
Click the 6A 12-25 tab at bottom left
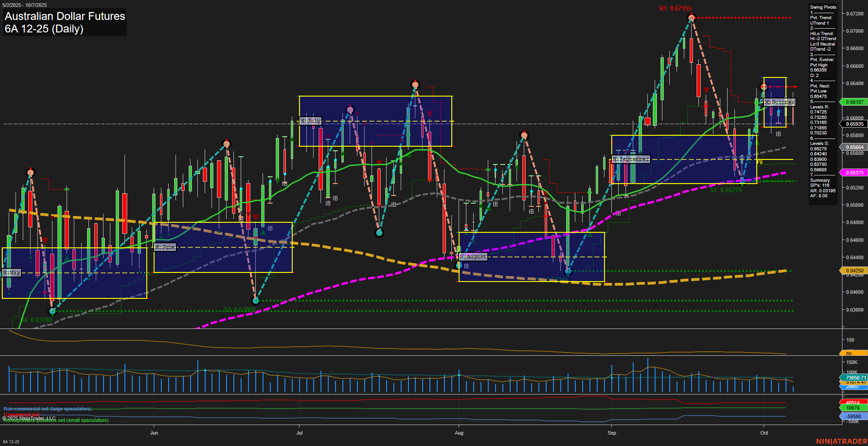[11, 441]
